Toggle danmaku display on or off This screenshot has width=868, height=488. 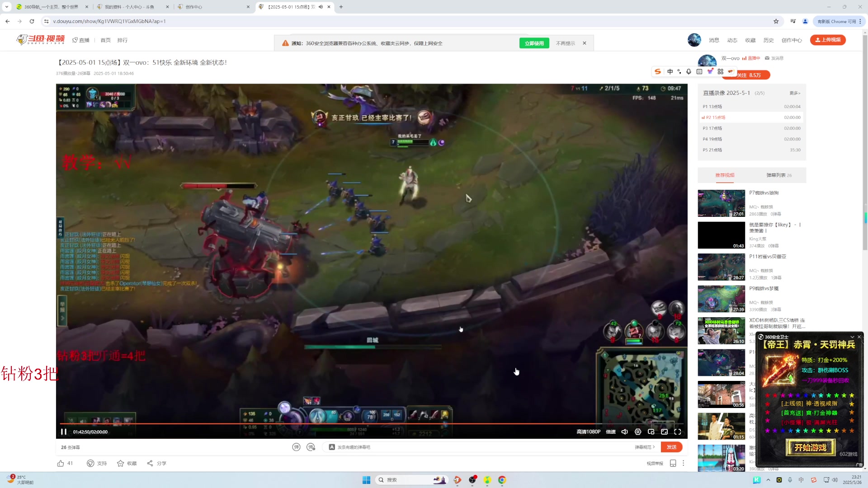click(x=296, y=447)
